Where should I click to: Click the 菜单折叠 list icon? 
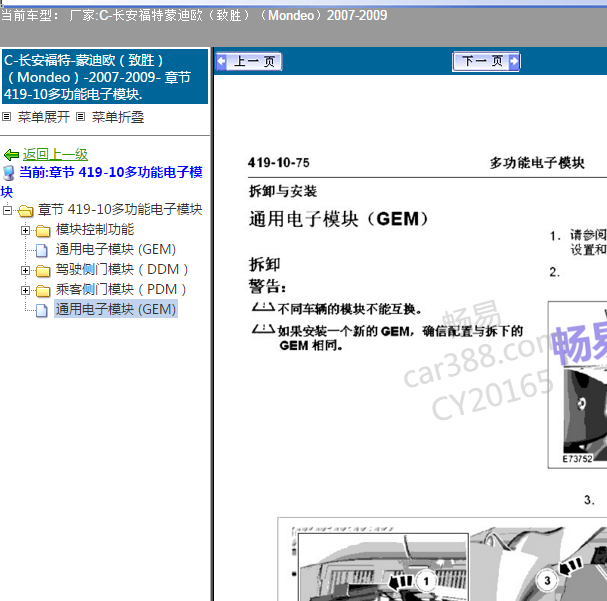pyautogui.click(x=80, y=116)
